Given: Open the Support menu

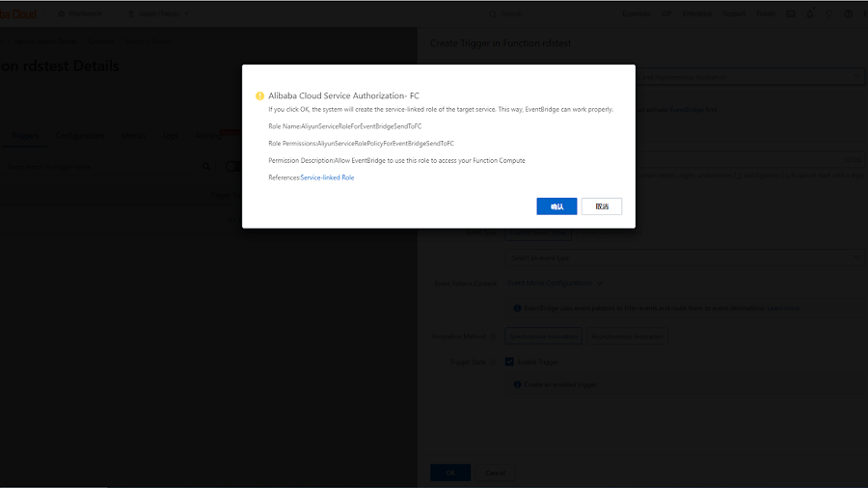Looking at the screenshot, I should click(x=734, y=14).
